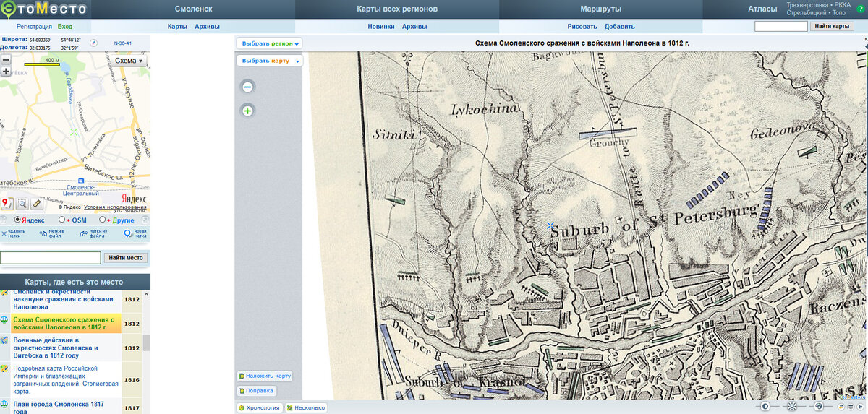
Task: Select Другие map source radio
Action: (x=102, y=220)
